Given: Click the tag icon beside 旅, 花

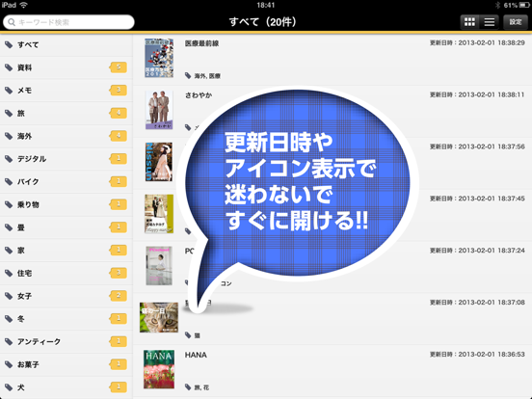Looking at the screenshot, I should (188, 387).
